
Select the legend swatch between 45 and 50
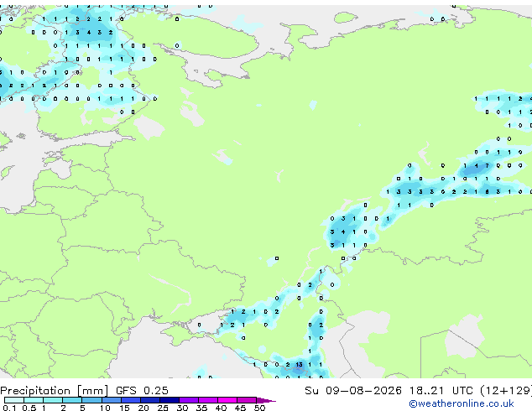tap(247, 400)
